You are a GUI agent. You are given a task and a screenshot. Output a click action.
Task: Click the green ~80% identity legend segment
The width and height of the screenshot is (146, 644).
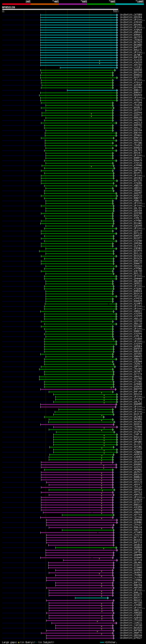point(101,4)
